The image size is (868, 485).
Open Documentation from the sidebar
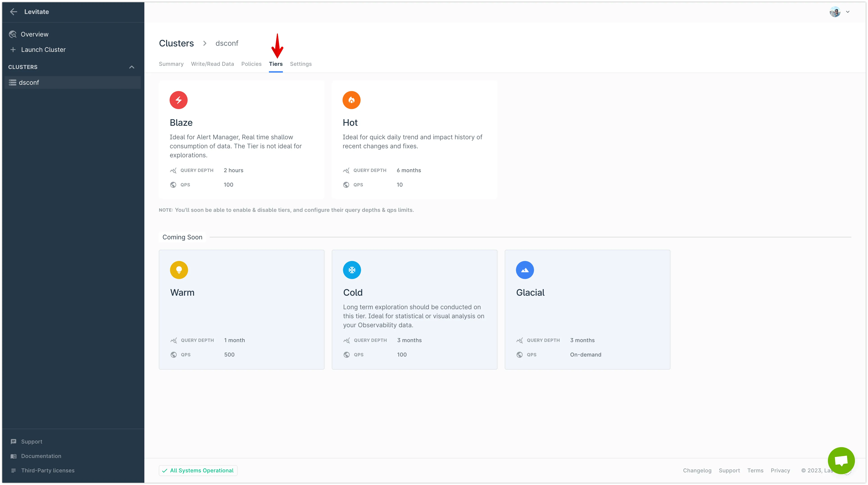[41, 456]
